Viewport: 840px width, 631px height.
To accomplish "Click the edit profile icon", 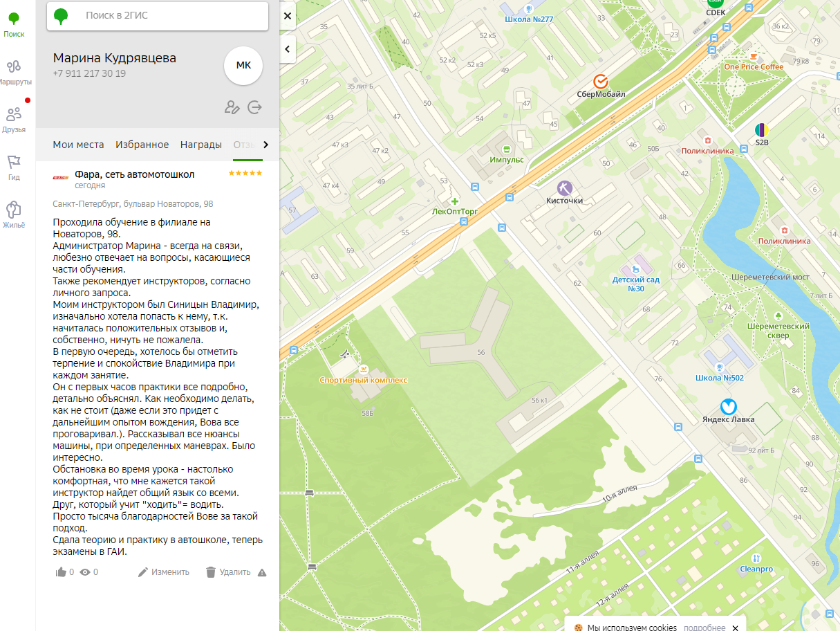I will 232,107.
